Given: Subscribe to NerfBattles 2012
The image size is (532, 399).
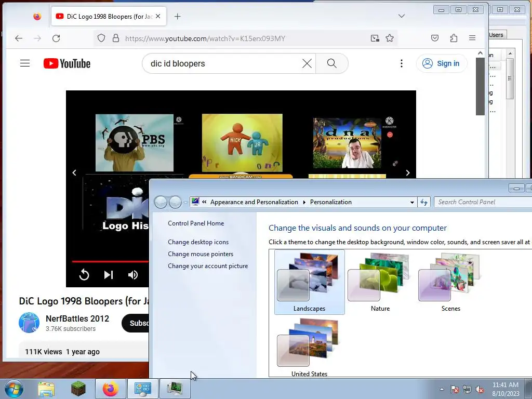Looking at the screenshot, I should pyautogui.click(x=136, y=323).
